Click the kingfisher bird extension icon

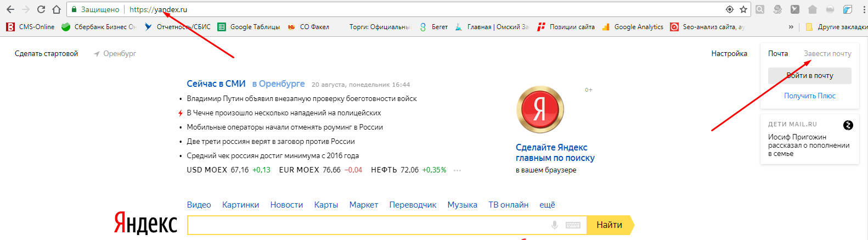[x=848, y=9]
